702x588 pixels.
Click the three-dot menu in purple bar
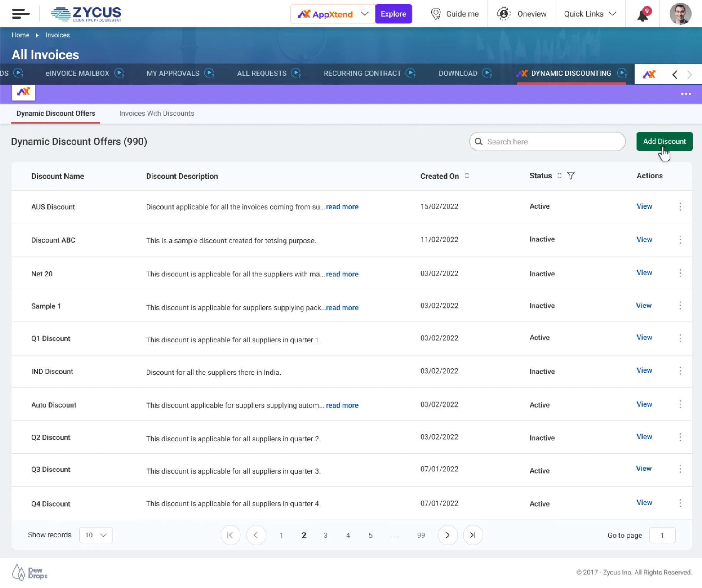tap(686, 94)
